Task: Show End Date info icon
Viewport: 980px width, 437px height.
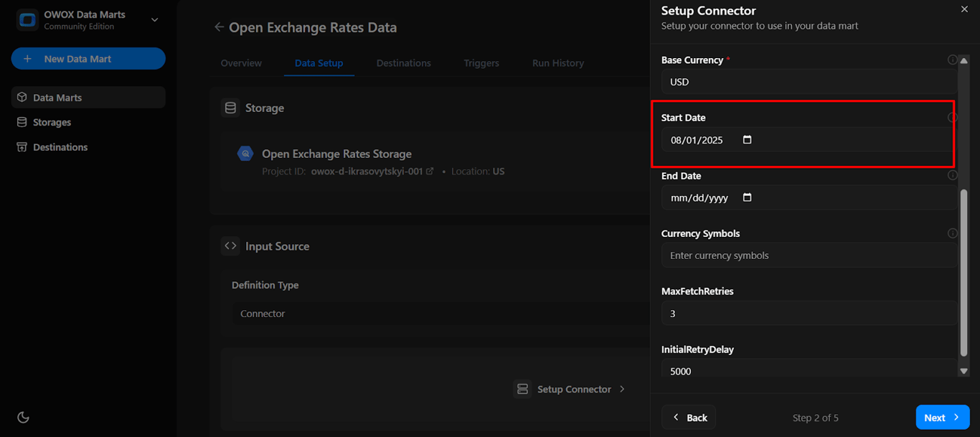Action: coord(952,175)
